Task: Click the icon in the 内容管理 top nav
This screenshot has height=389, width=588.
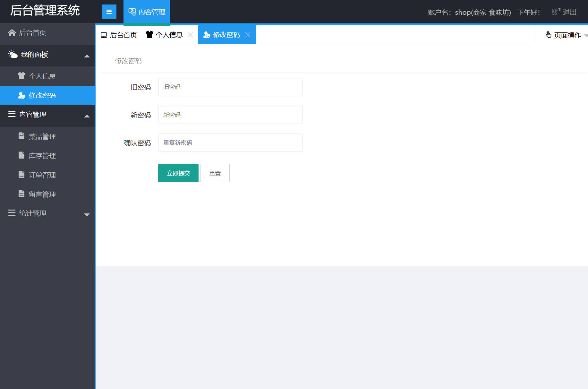Action: 132,12
